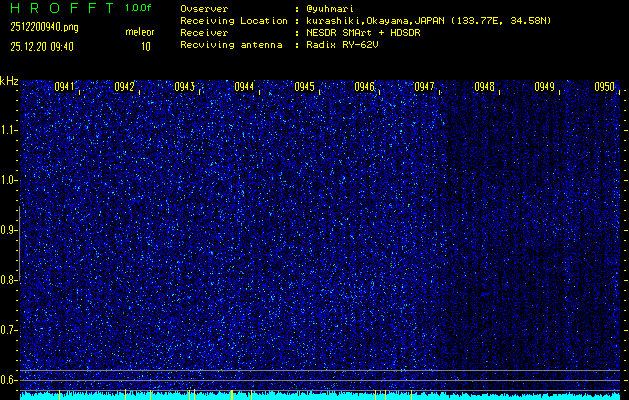Select the filename 2512200940.png
This screenshot has width=629, height=400.
point(45,27)
